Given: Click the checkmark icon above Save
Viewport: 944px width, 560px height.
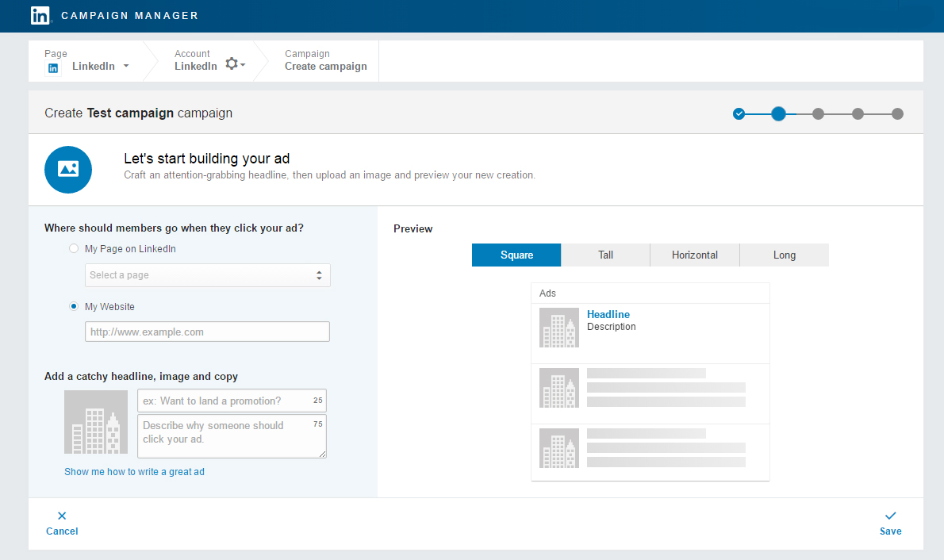Looking at the screenshot, I should click(x=890, y=516).
